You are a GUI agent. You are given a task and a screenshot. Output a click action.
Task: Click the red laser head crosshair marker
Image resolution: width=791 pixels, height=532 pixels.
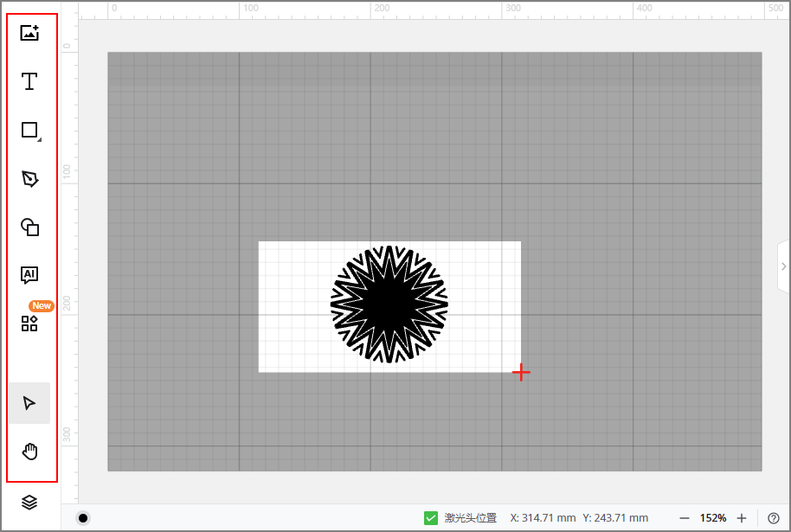click(521, 373)
